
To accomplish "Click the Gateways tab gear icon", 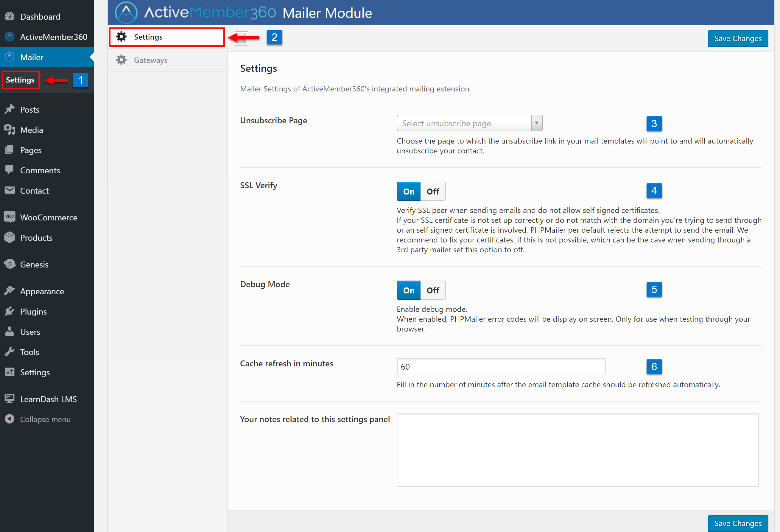I will [x=121, y=60].
